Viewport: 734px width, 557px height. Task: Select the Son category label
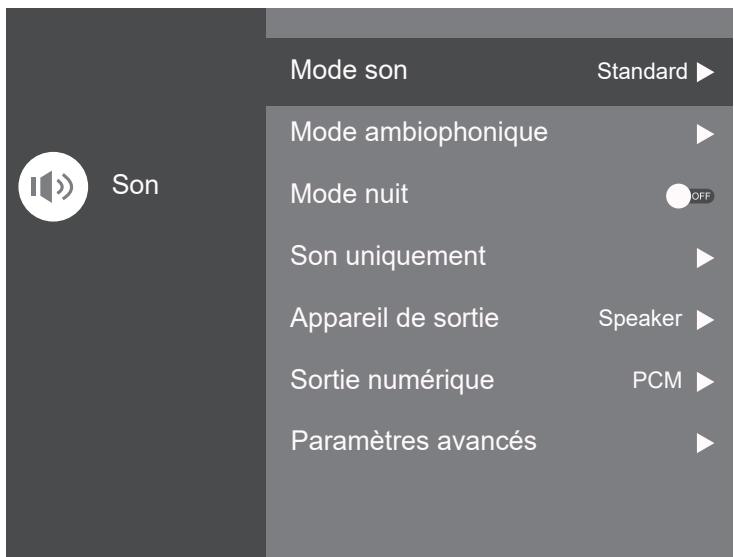tap(135, 186)
